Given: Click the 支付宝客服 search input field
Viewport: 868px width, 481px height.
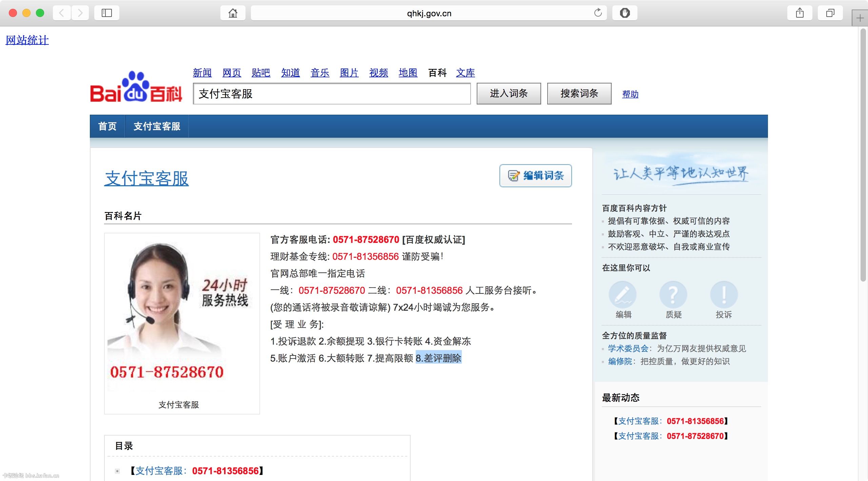Looking at the screenshot, I should pyautogui.click(x=331, y=94).
